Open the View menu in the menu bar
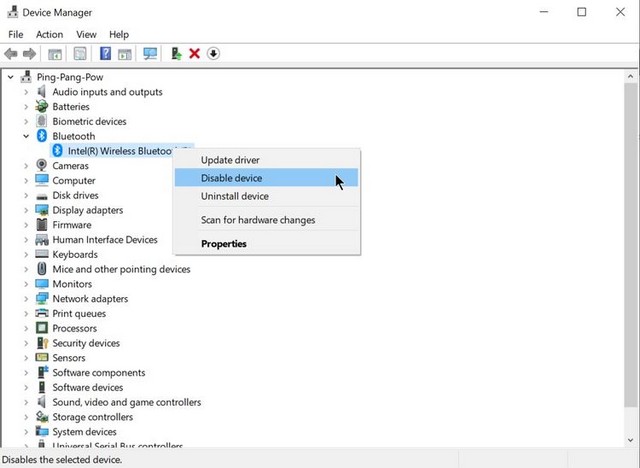640x468 pixels. click(86, 34)
